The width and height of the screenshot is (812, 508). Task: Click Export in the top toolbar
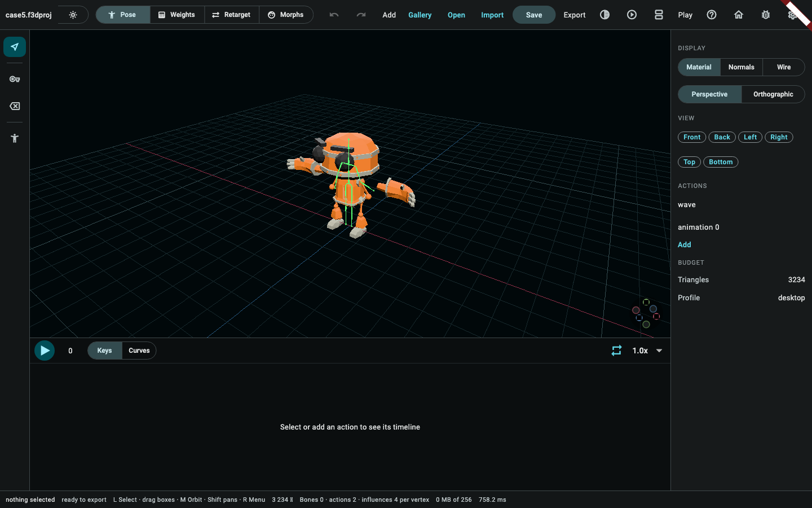575,15
